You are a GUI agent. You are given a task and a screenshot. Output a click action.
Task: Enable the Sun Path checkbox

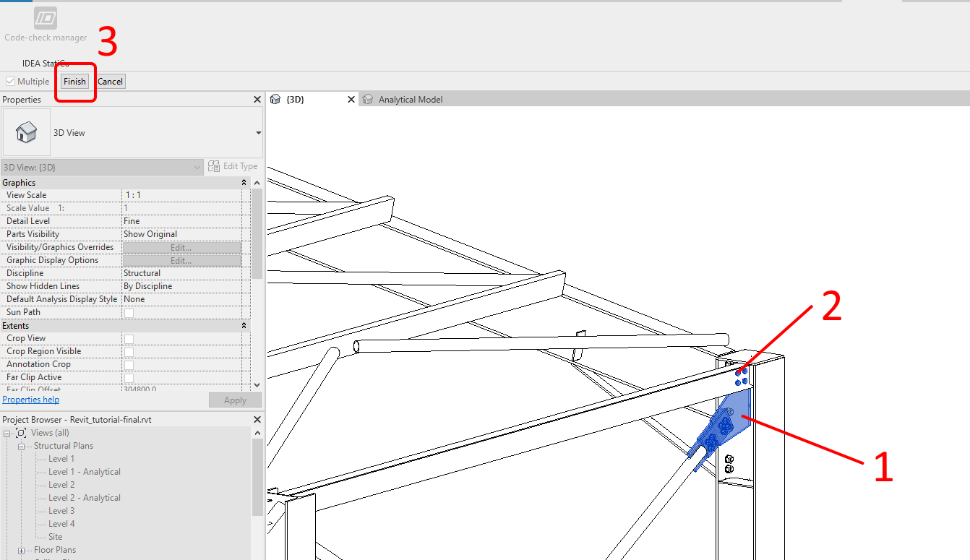click(x=129, y=313)
